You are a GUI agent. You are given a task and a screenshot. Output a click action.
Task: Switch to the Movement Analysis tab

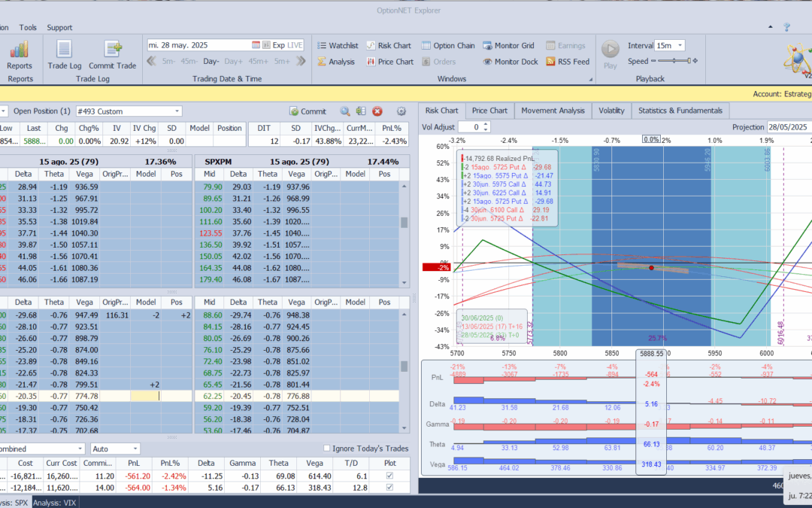click(x=553, y=111)
